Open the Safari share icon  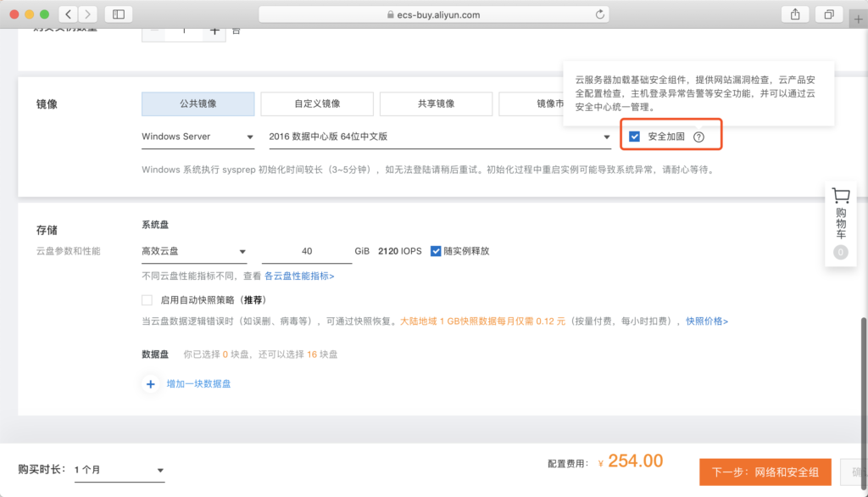tap(795, 14)
